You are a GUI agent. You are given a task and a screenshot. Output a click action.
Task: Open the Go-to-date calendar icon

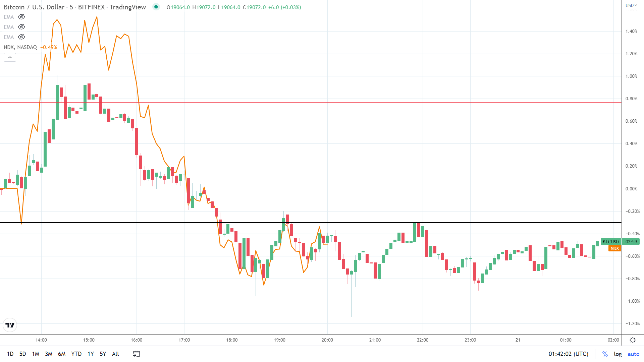click(x=136, y=354)
